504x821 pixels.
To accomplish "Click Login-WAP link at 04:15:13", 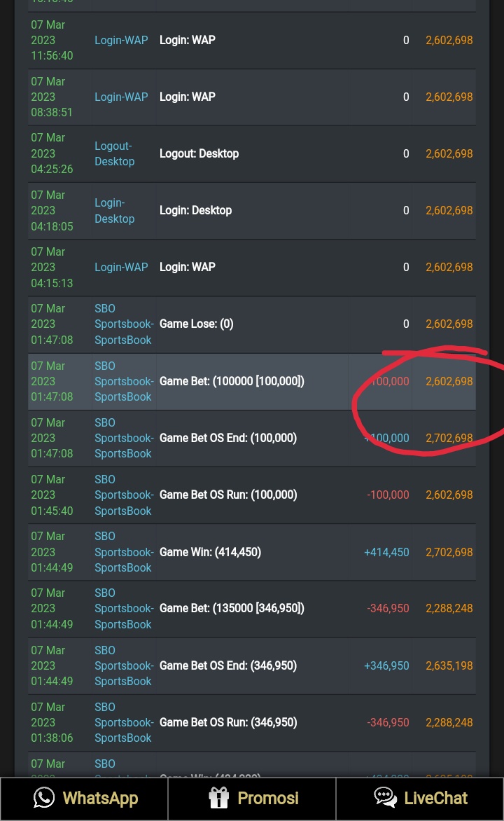I will click(x=121, y=268).
